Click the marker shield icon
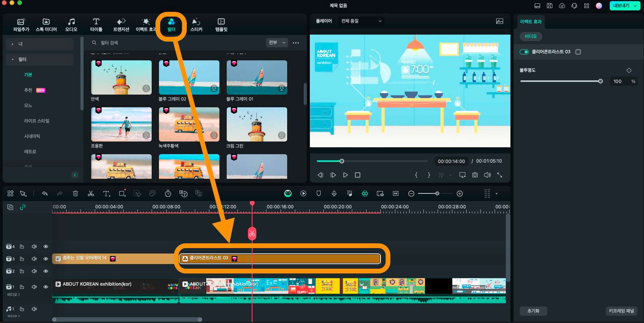 coord(319,193)
